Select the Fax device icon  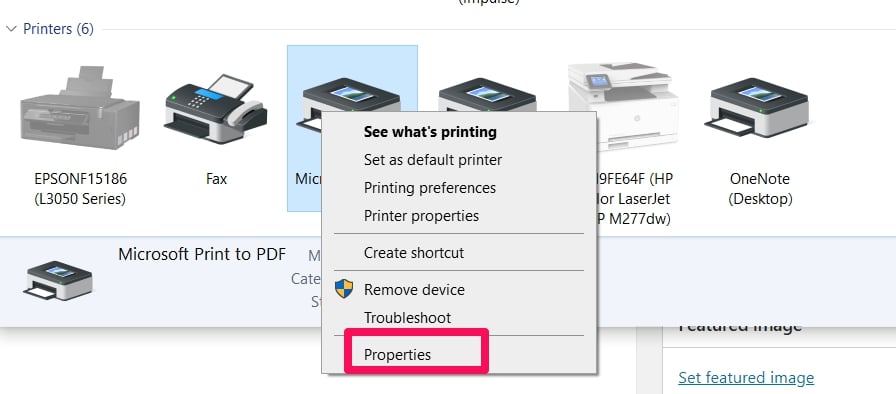coord(216,108)
